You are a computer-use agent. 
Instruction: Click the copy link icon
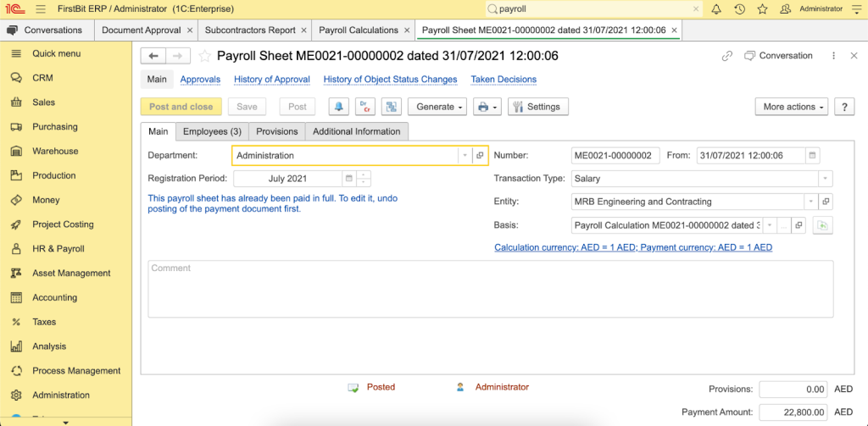point(726,56)
